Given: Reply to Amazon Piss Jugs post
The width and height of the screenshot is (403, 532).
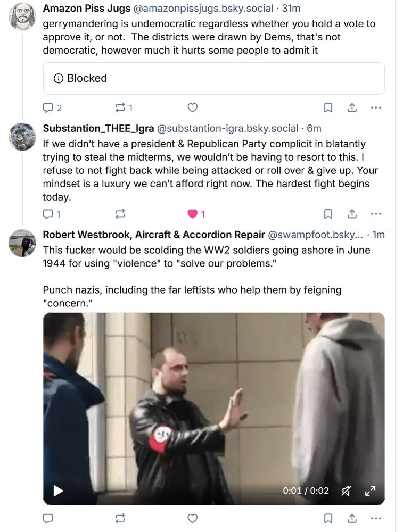Looking at the screenshot, I should coord(52,108).
